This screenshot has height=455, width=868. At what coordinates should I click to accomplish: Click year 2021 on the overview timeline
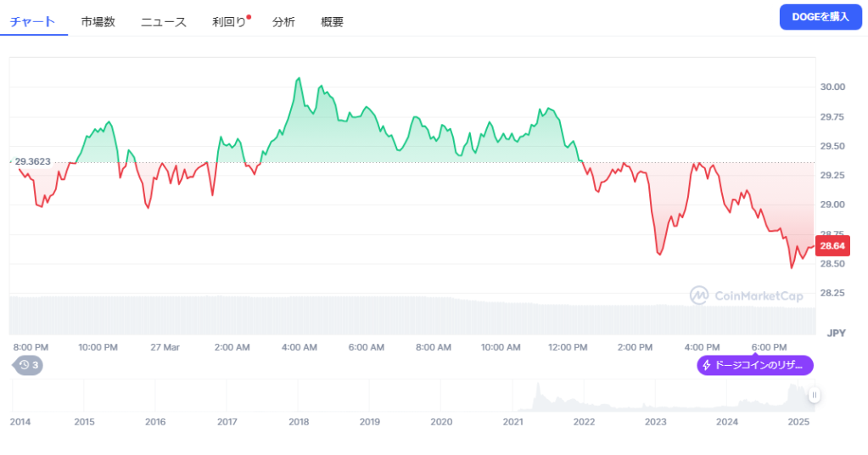click(x=512, y=422)
